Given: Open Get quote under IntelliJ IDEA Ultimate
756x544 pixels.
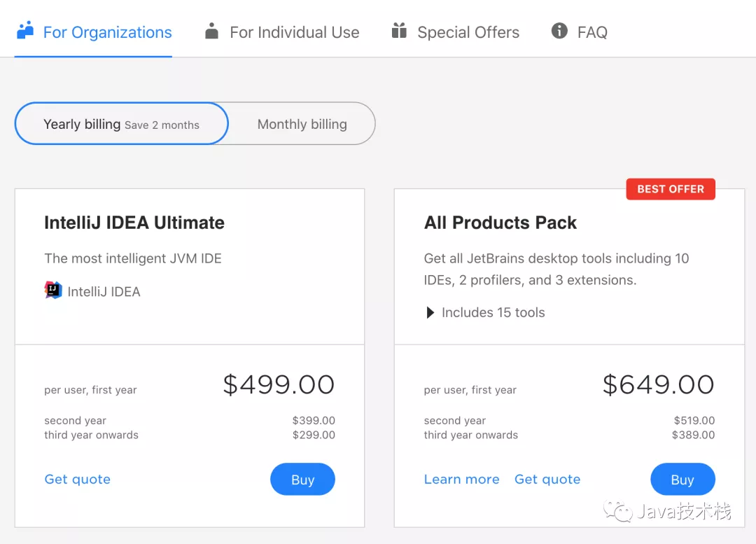Looking at the screenshot, I should tap(77, 479).
